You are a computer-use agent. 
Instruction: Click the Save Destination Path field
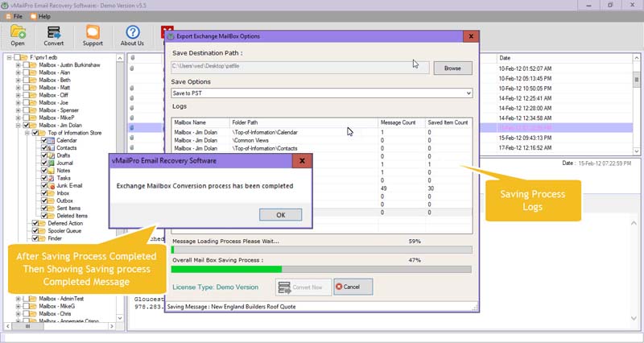[300, 66]
